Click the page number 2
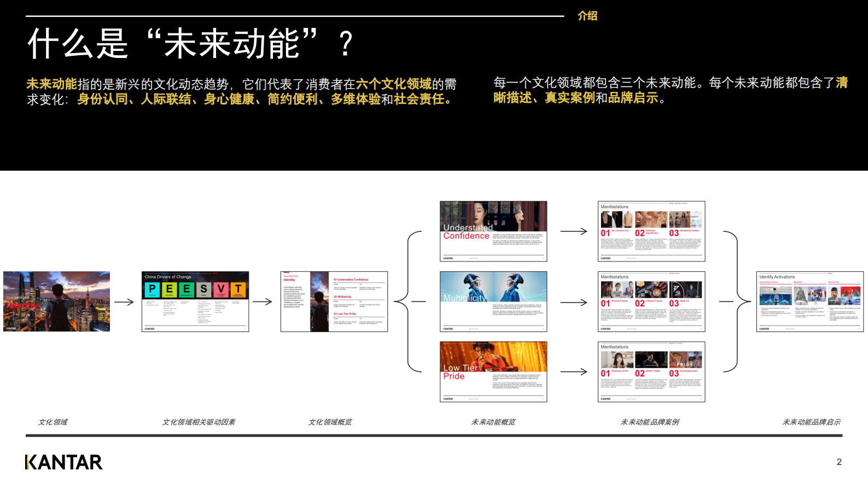This screenshot has height=488, width=868. coord(839,462)
